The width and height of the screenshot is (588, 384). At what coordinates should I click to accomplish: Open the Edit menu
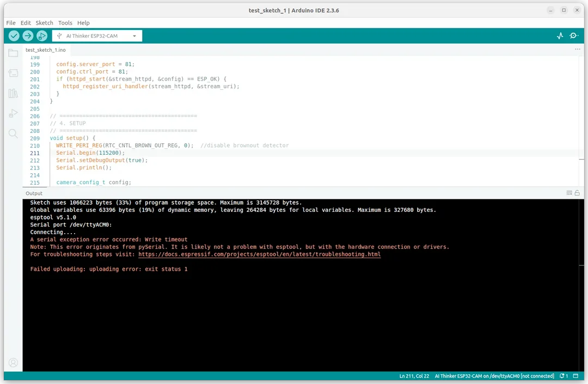[26, 23]
